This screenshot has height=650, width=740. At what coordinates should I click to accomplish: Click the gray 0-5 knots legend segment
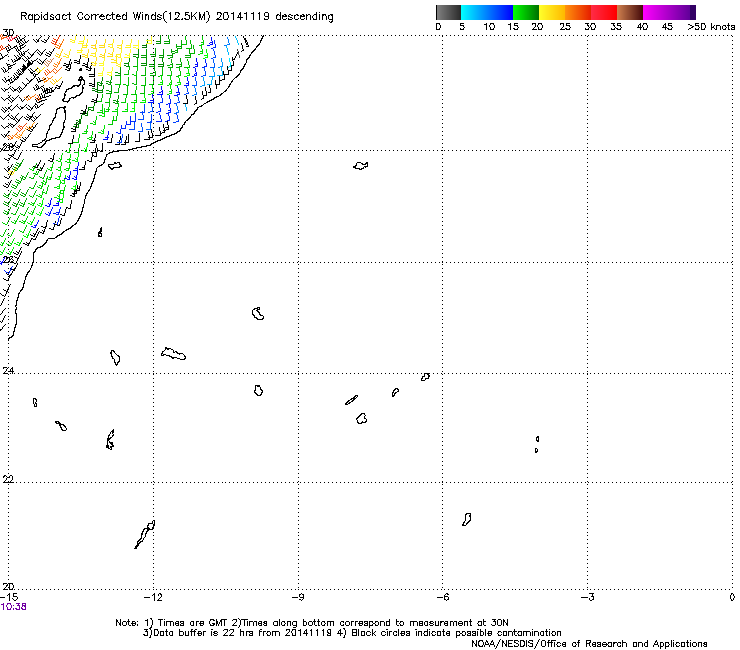pyautogui.click(x=448, y=12)
